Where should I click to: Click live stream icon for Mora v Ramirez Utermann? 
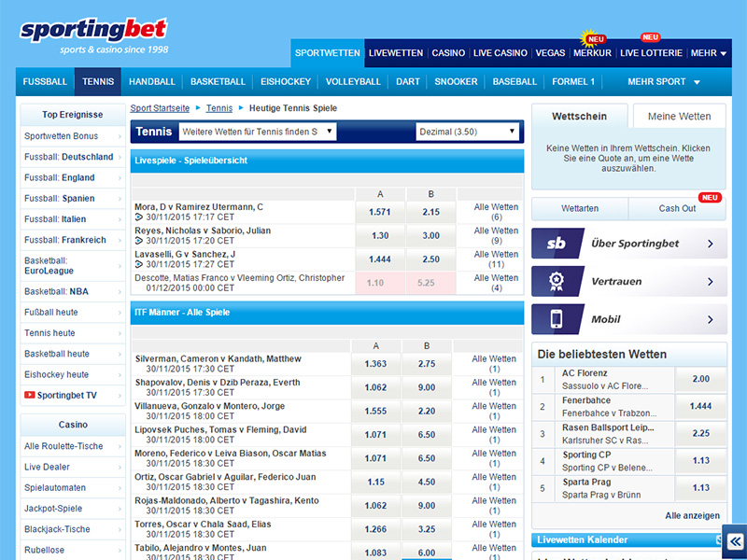(x=139, y=217)
